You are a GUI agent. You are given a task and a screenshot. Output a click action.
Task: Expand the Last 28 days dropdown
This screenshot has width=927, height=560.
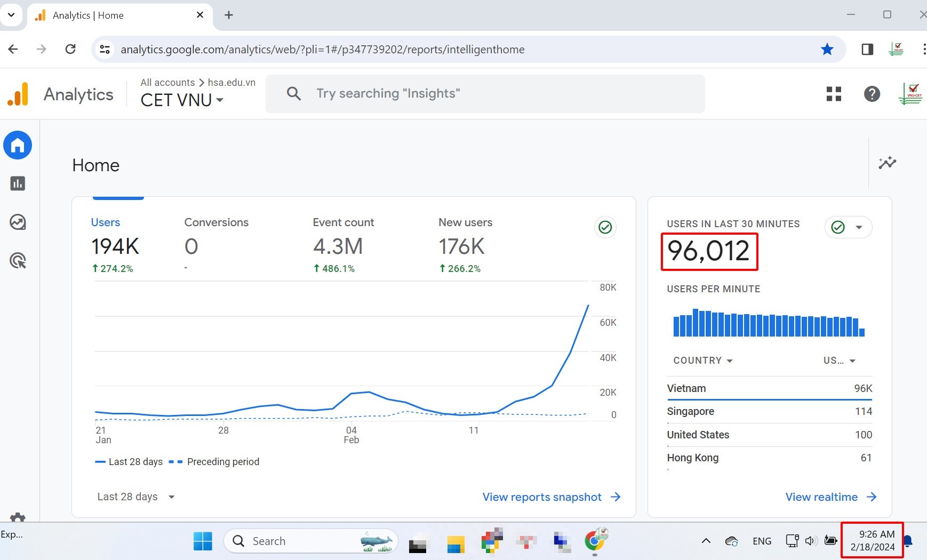coord(136,497)
